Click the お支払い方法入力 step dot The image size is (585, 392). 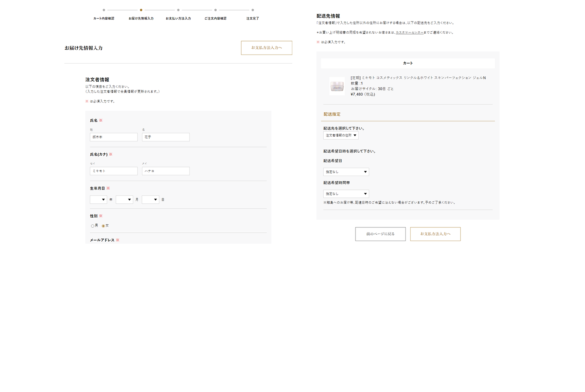[x=178, y=10]
